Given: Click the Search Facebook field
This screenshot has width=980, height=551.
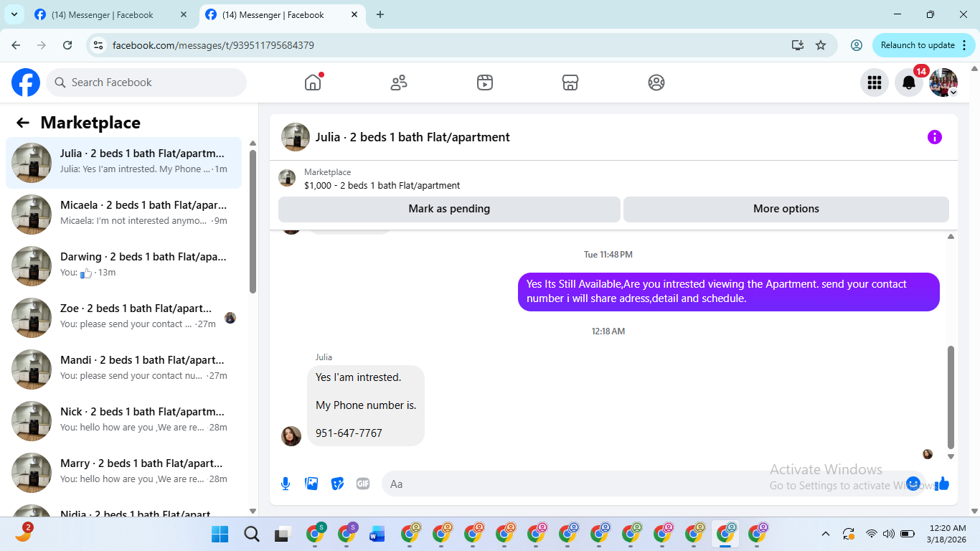Looking at the screenshot, I should pos(146,83).
